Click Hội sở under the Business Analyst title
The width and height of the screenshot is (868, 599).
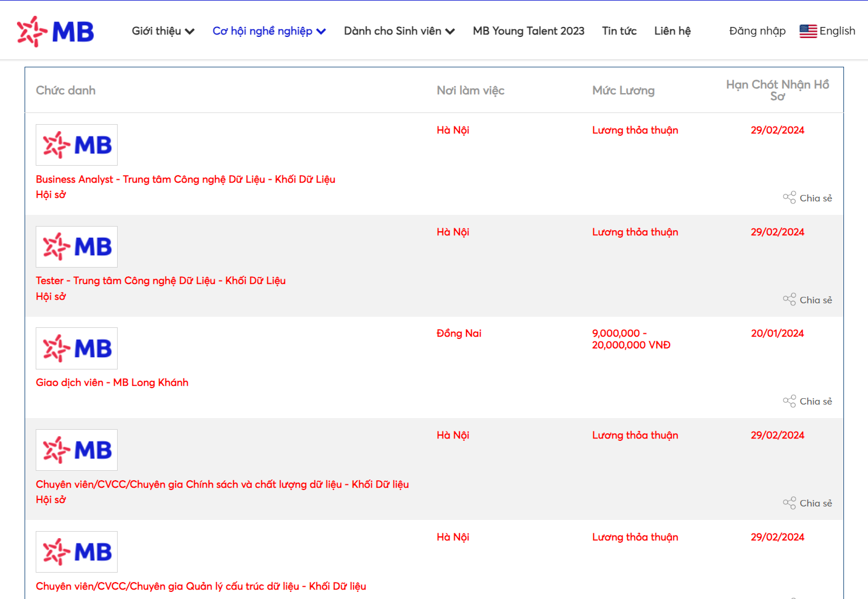click(x=51, y=194)
